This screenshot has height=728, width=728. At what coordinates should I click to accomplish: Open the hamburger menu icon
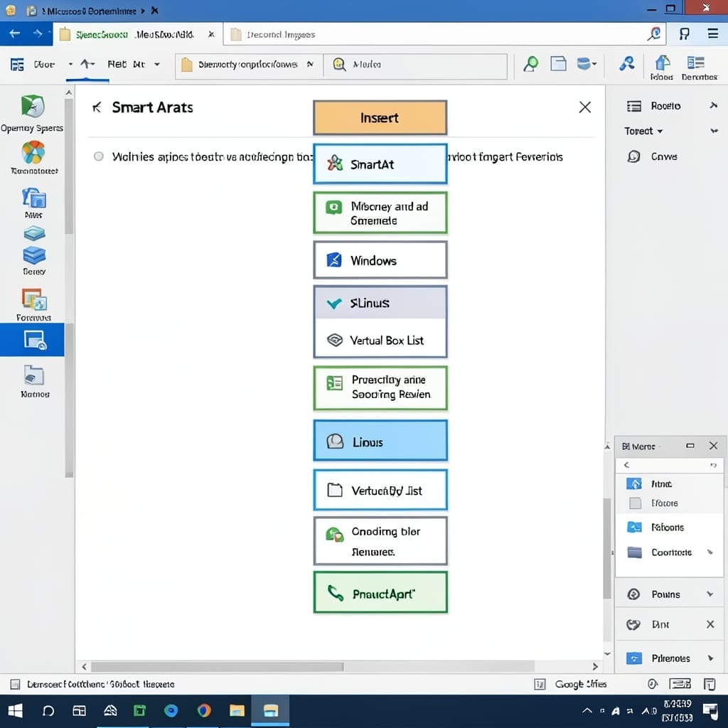[713, 34]
